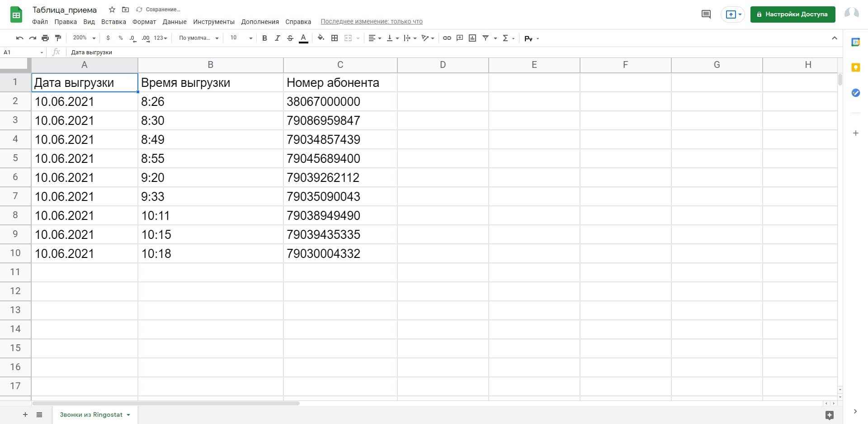Hide the side panel chevron
868x424 pixels.
(x=855, y=411)
